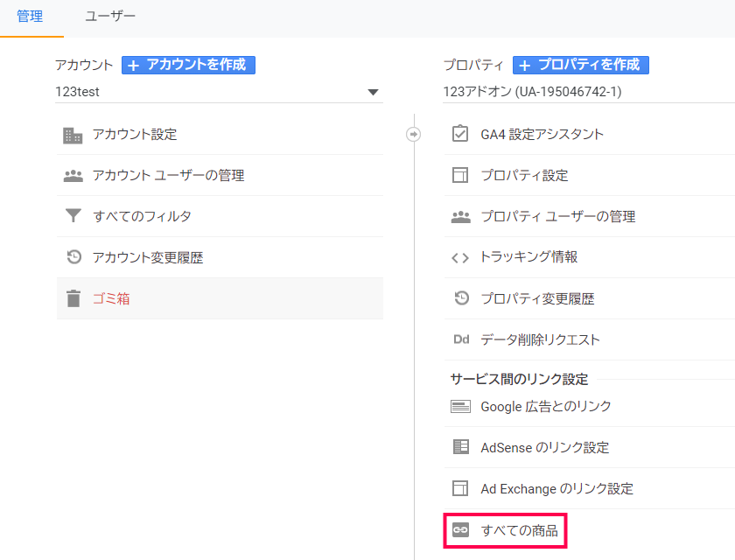Viewport: 735px width, 560px height.
Task: Click the すべてのフィルタ funnel icon
Action: tap(73, 215)
